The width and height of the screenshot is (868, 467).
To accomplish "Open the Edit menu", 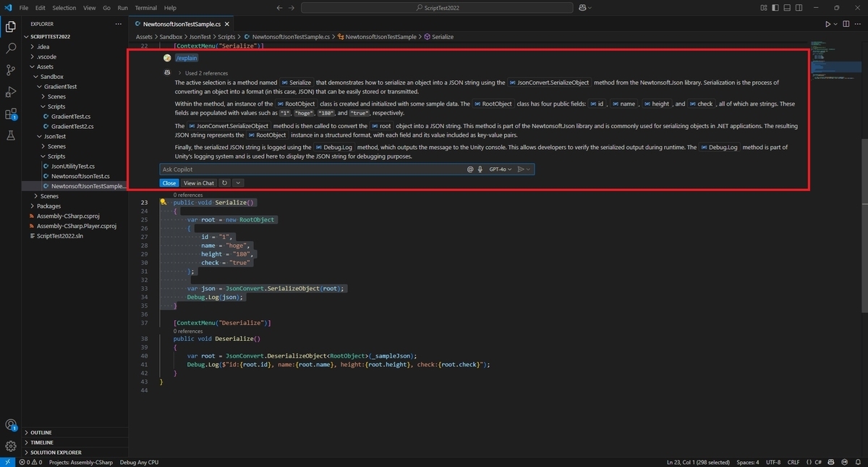I will (40, 8).
